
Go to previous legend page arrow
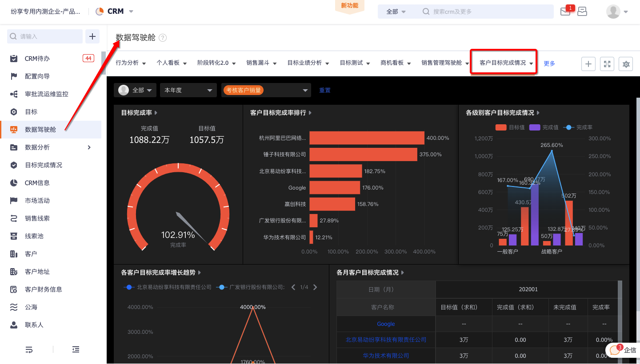tap(293, 287)
